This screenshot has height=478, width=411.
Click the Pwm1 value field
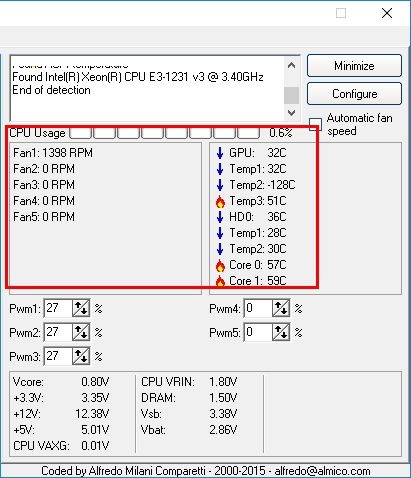point(58,308)
